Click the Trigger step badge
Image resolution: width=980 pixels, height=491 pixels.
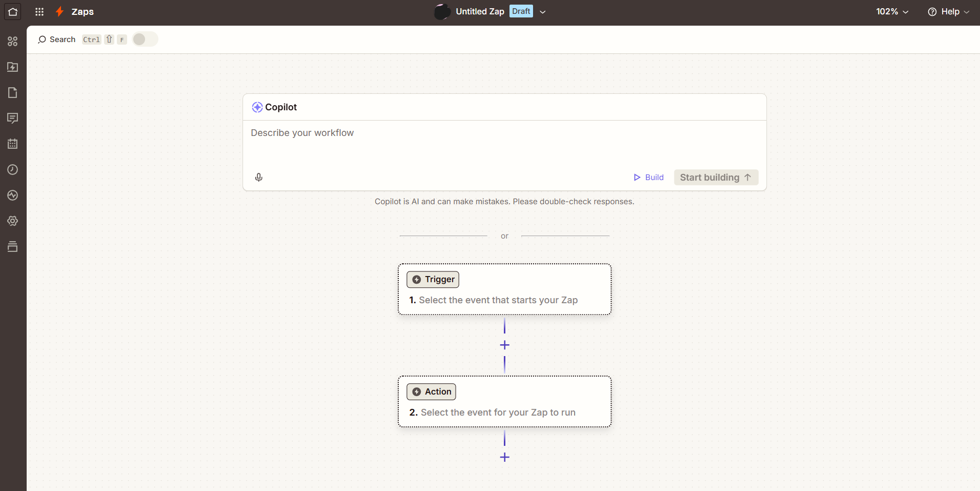(433, 279)
